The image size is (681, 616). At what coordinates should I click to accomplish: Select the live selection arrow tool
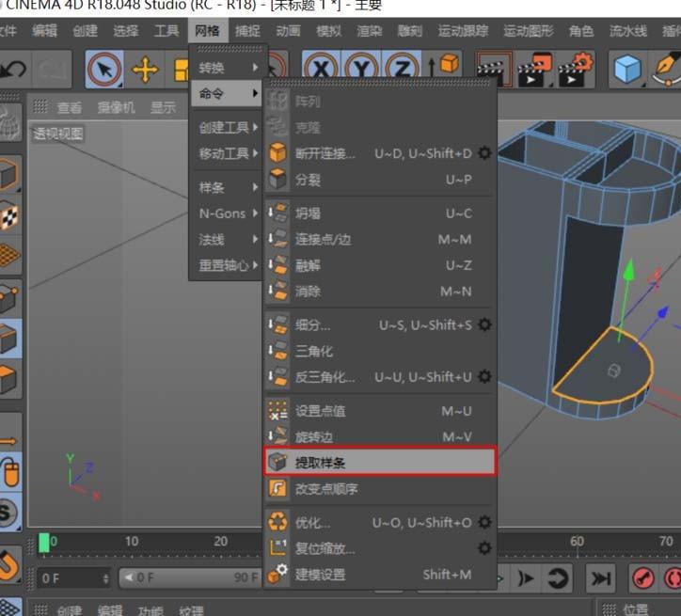(x=104, y=69)
